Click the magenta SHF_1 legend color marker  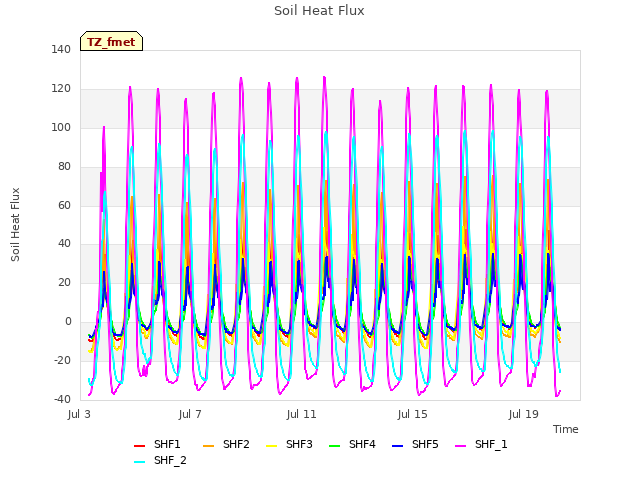(460, 446)
